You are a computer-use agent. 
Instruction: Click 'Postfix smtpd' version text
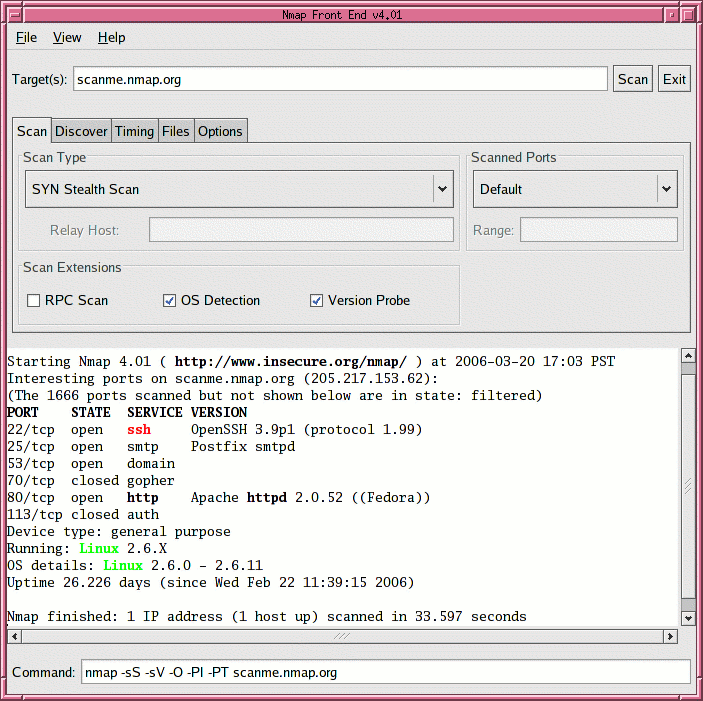pyautogui.click(x=243, y=447)
